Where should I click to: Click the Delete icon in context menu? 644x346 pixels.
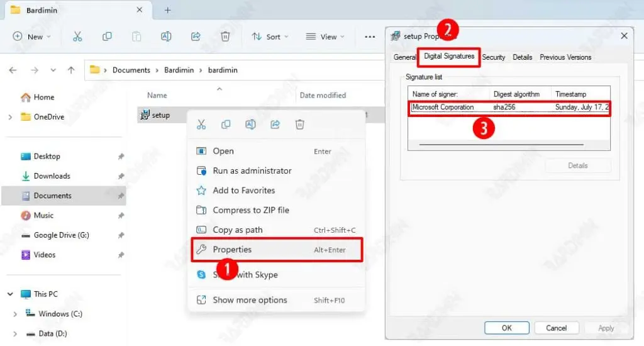click(300, 125)
